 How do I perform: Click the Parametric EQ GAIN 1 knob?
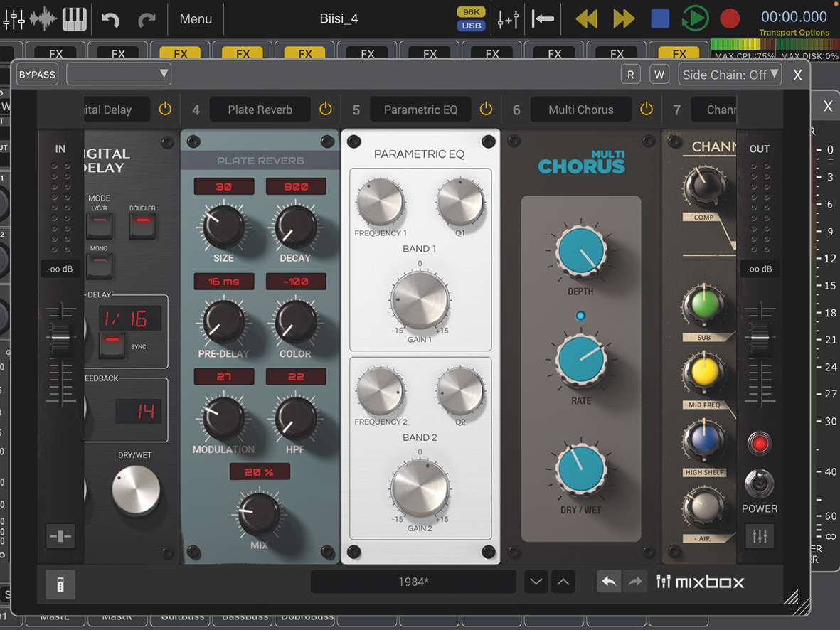[420, 299]
